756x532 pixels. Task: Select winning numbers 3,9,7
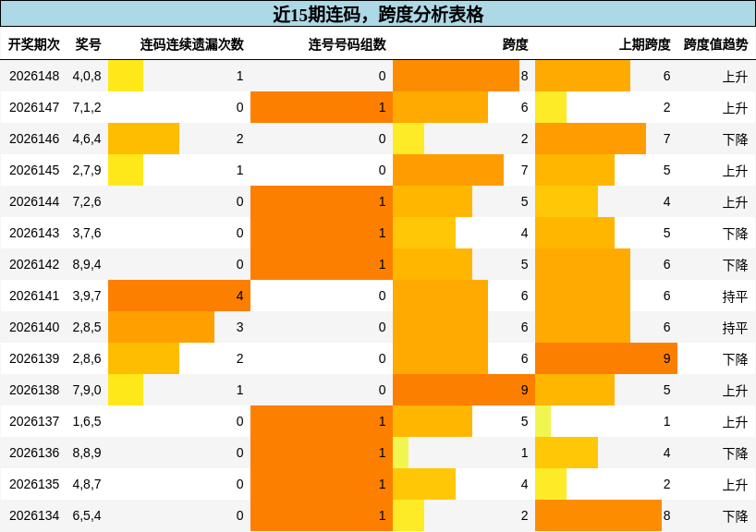[87, 296]
